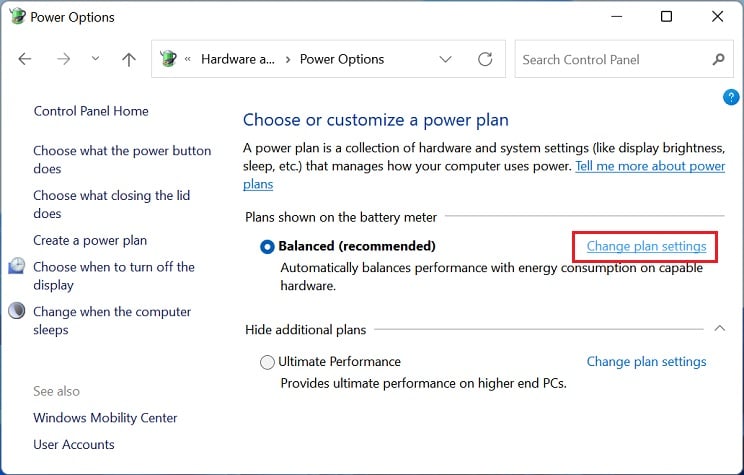Click the forward navigation arrow
The width and height of the screenshot is (744, 475).
click(63, 59)
